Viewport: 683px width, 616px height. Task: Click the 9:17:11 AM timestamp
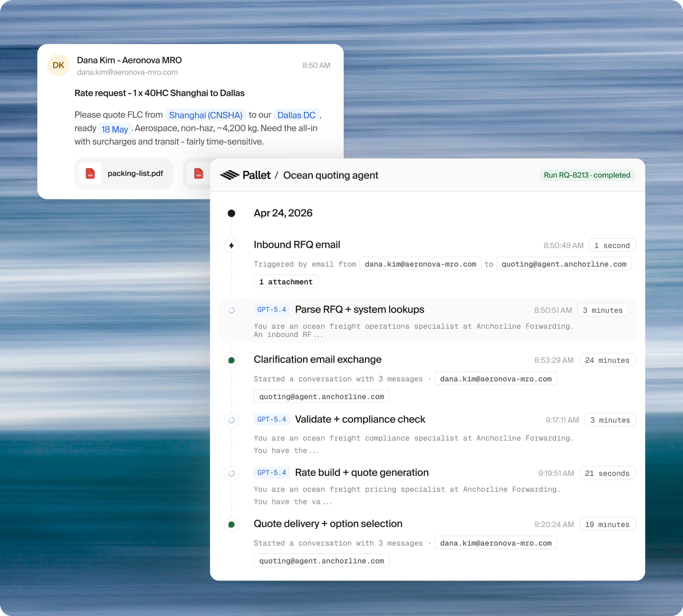(562, 420)
